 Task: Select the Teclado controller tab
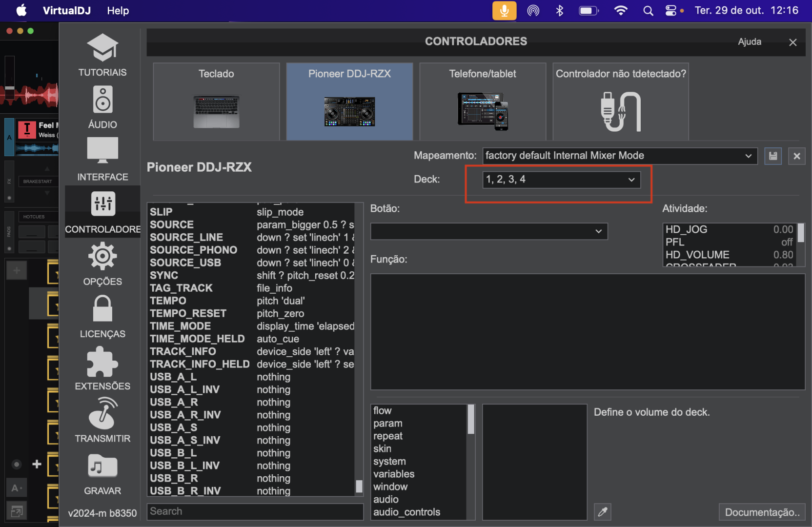tap(216, 101)
